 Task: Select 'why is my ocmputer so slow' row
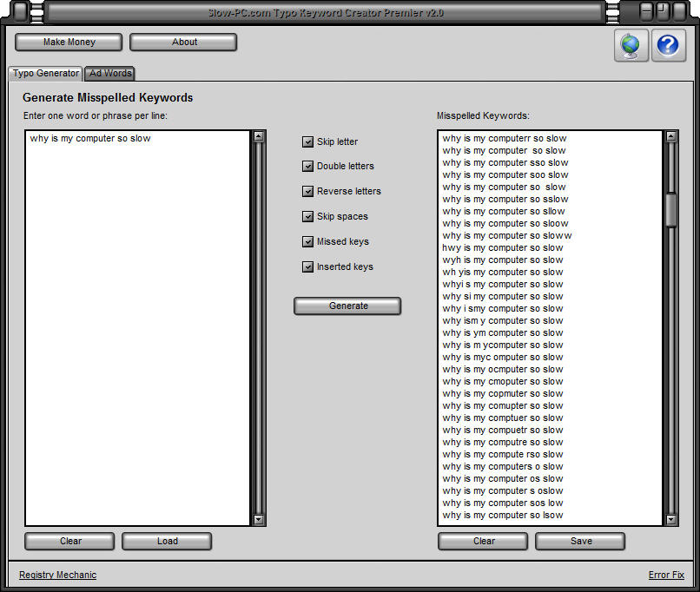[503, 370]
